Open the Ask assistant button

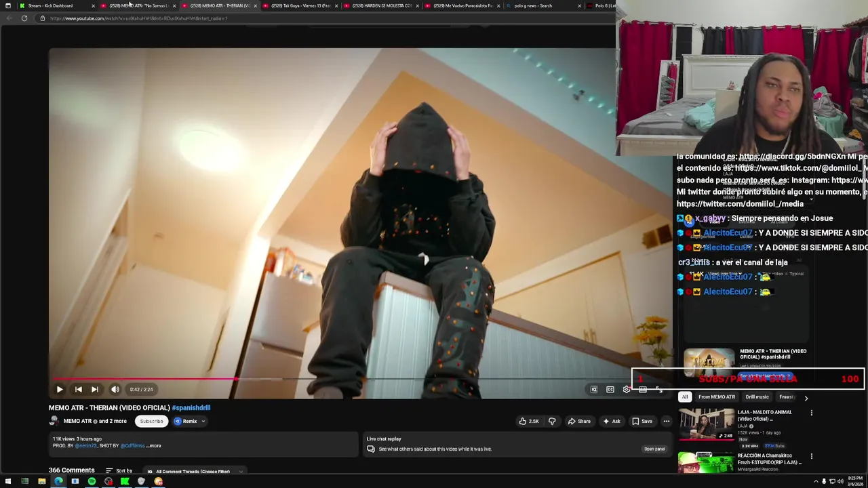(x=612, y=421)
